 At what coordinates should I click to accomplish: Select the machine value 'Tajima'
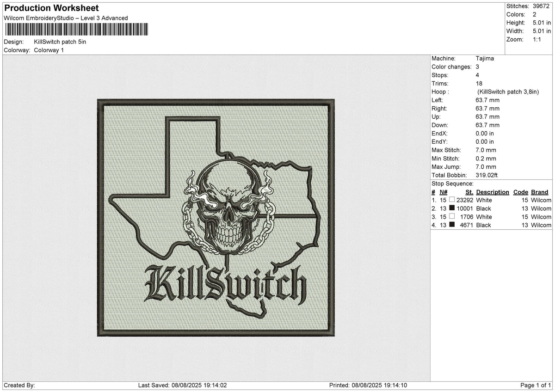(x=485, y=59)
